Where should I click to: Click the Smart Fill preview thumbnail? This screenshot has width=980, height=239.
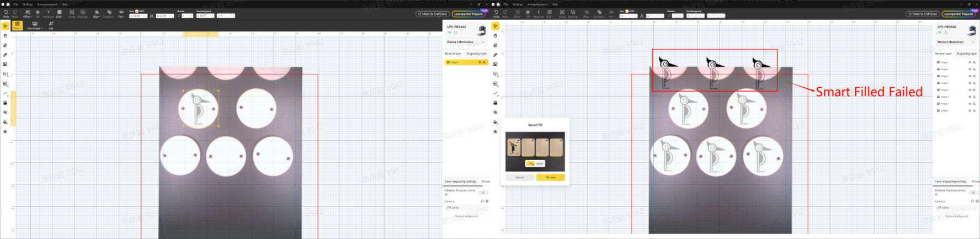tap(535, 147)
